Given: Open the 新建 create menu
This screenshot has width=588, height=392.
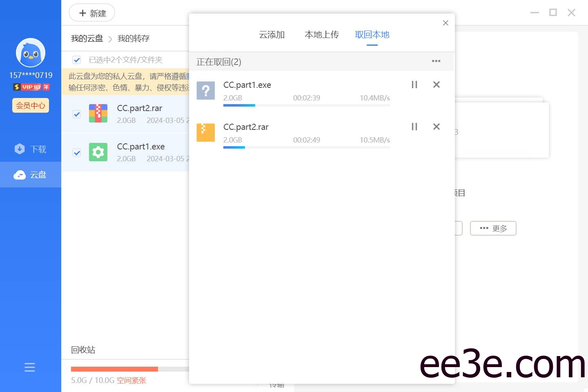Looking at the screenshot, I should click(92, 13).
